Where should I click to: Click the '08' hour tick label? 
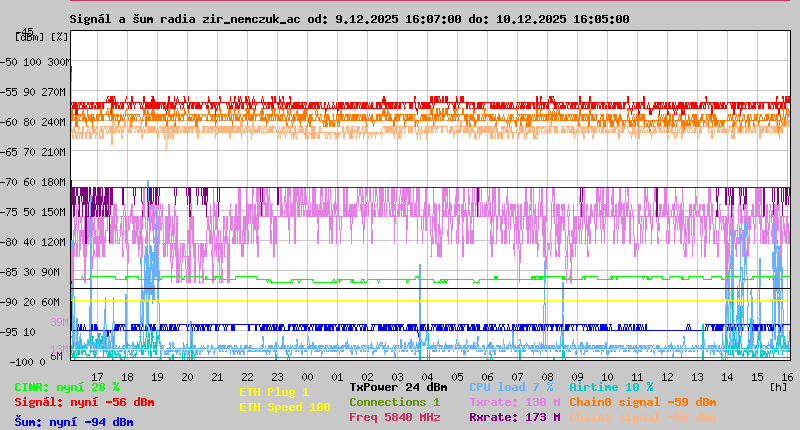point(547,377)
